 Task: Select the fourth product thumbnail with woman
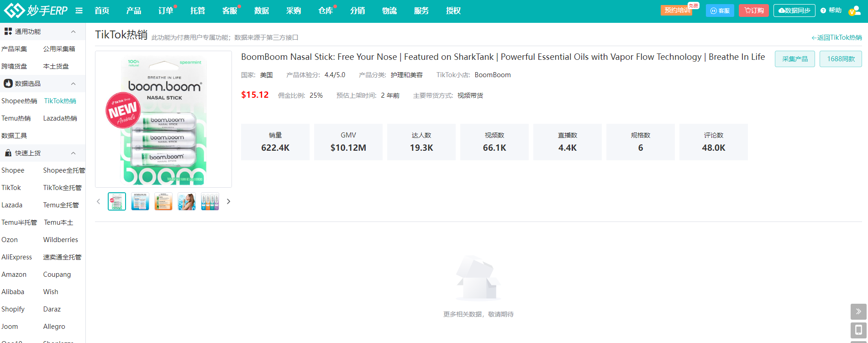coord(187,201)
